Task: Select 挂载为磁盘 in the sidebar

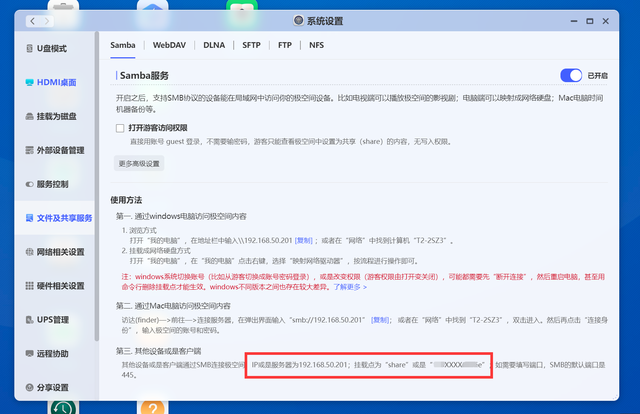Action: point(55,116)
